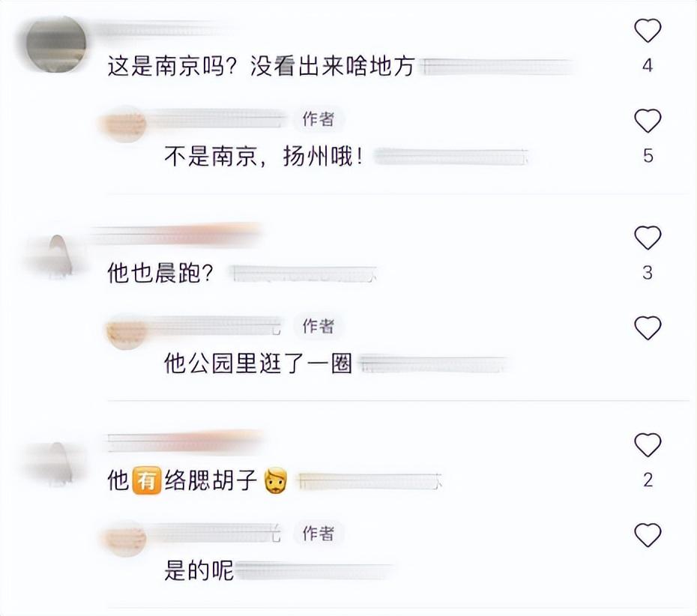This screenshot has height=616, width=697.
Task: Open the first commenter's blurred gray avatar
Action: [x=56, y=44]
